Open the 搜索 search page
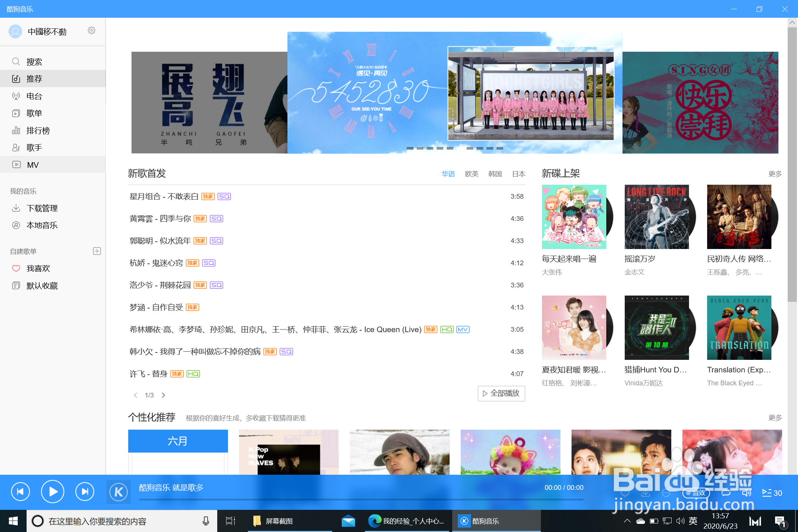The image size is (798, 532). point(53,62)
